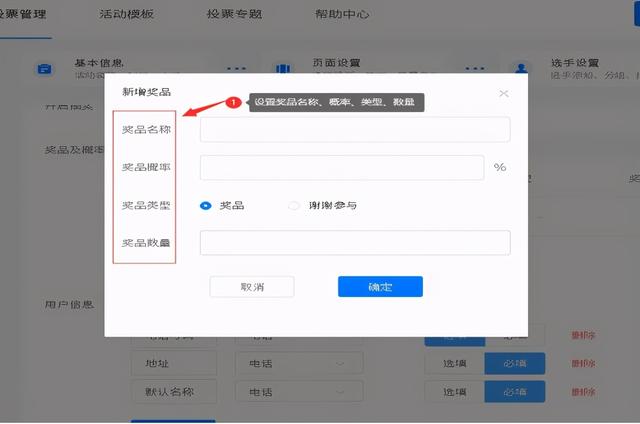Click the 基本信息 step icon
640x424 pixels.
(44, 69)
